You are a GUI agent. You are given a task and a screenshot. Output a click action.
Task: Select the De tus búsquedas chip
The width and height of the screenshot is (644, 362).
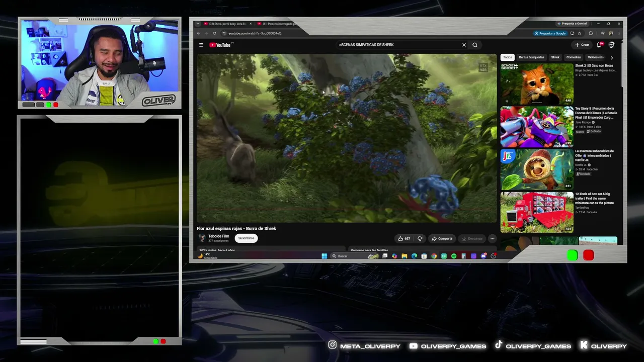[x=531, y=57]
